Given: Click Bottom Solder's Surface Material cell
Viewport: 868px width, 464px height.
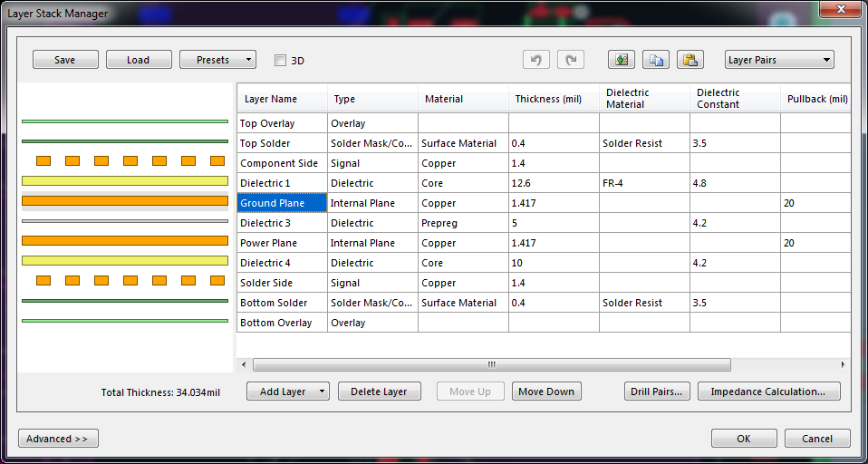Looking at the screenshot, I should (463, 303).
